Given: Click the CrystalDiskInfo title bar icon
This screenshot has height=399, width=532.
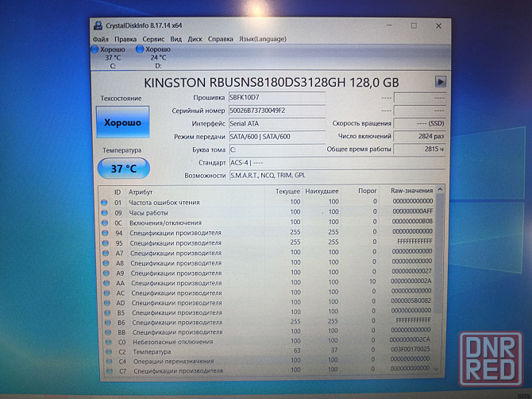Looking at the screenshot, I should (x=98, y=25).
